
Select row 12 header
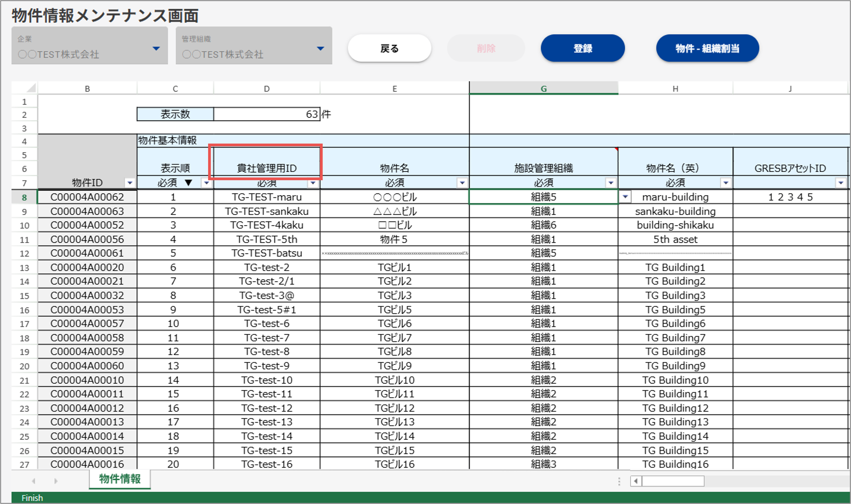pos(24,253)
